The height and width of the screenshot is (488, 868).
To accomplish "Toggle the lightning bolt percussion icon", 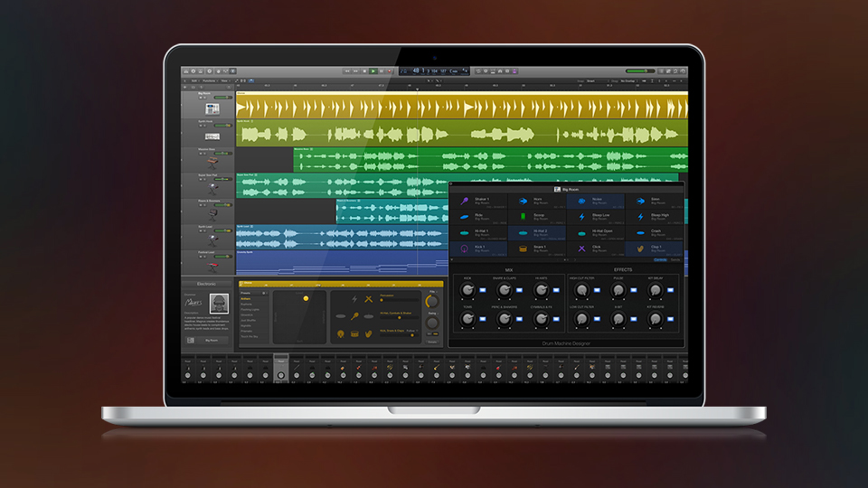I will pyautogui.click(x=354, y=299).
